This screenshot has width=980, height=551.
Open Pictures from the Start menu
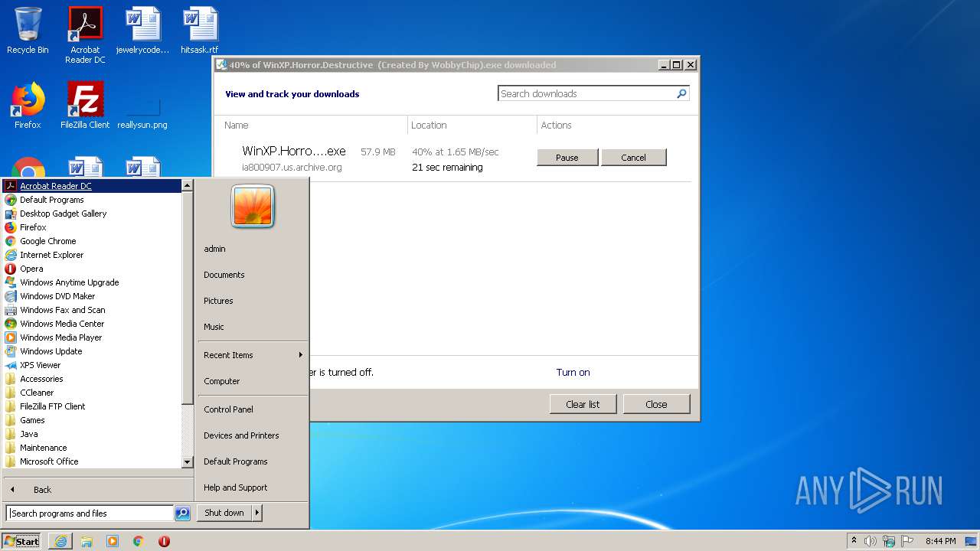[253, 301]
